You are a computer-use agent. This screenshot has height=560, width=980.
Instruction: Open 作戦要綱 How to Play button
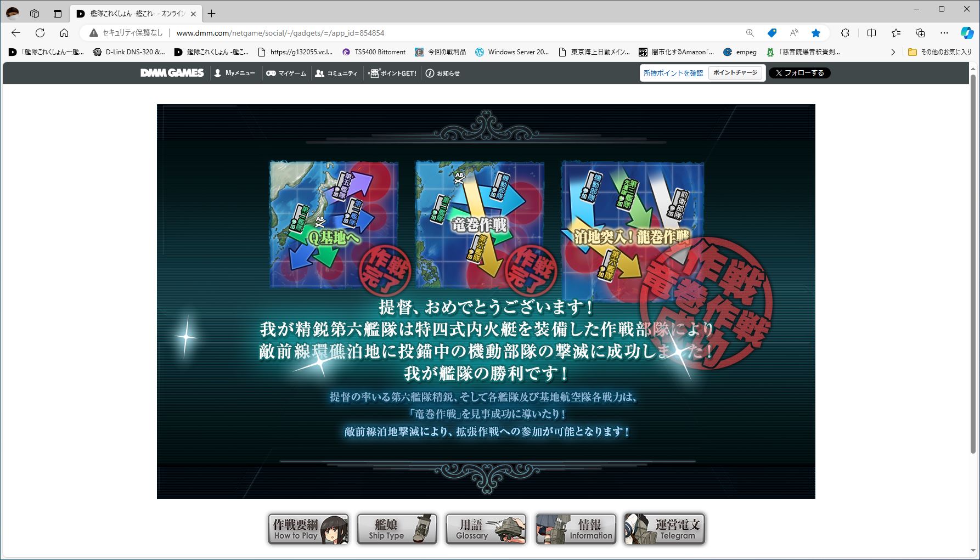click(x=308, y=529)
